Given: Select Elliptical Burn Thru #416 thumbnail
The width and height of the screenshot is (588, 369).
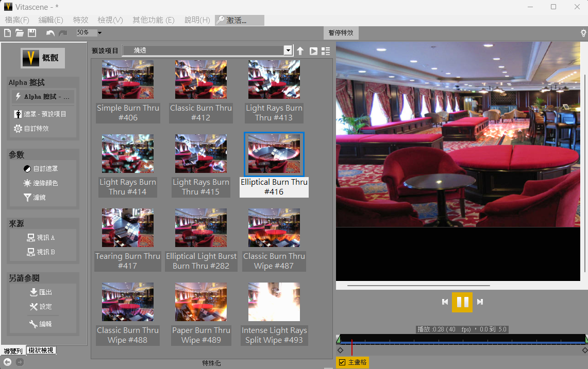Looking at the screenshot, I should tap(274, 153).
